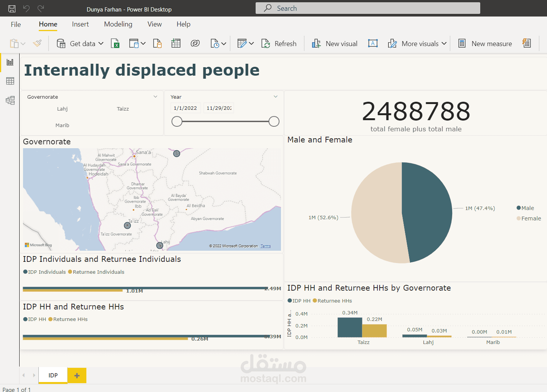Click the 2488788 total card value
The image size is (547, 392).
tap(416, 111)
